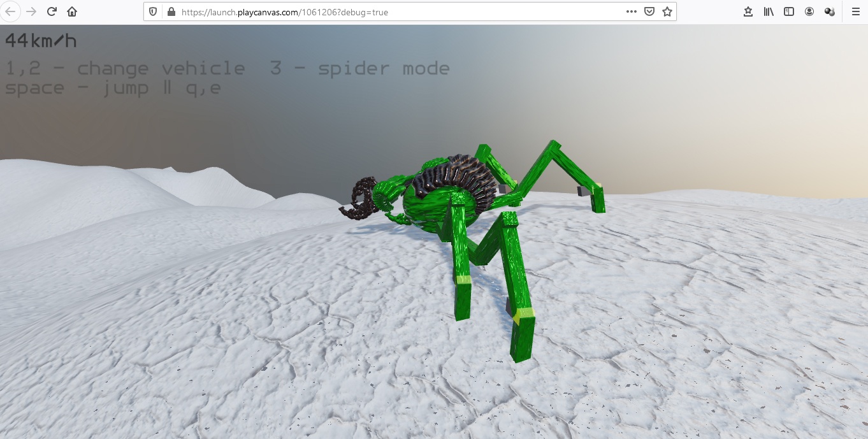Save page to Pocket
The height and width of the screenshot is (439, 868).
(x=649, y=11)
